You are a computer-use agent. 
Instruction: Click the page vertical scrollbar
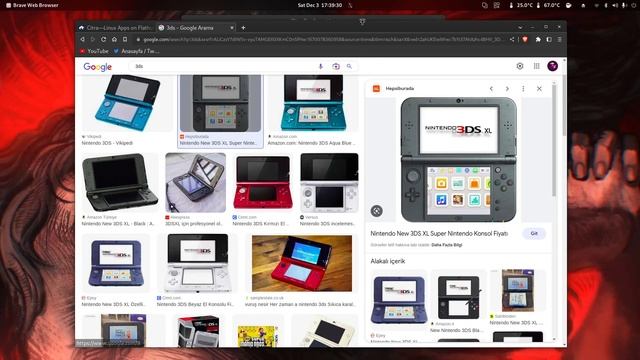(564, 106)
